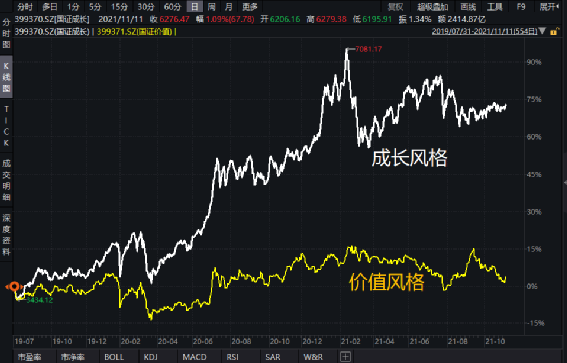Open TICK data from sidebar

tap(6, 126)
